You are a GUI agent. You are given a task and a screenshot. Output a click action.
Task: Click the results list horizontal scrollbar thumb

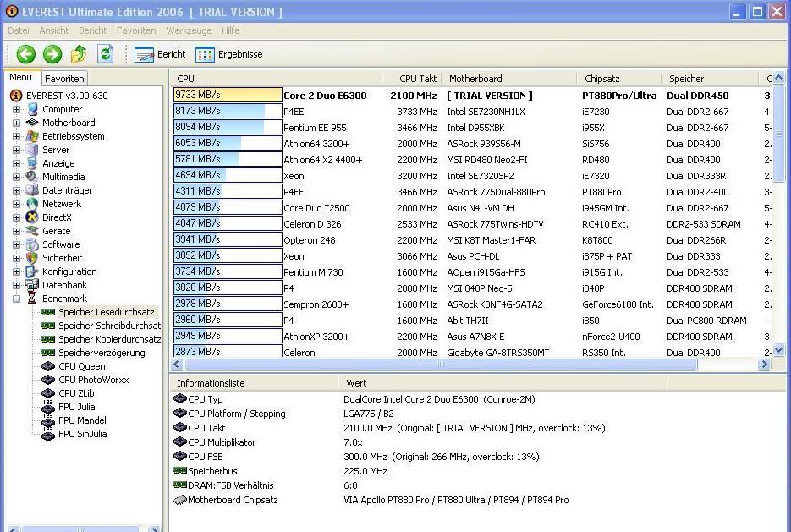coord(439,364)
